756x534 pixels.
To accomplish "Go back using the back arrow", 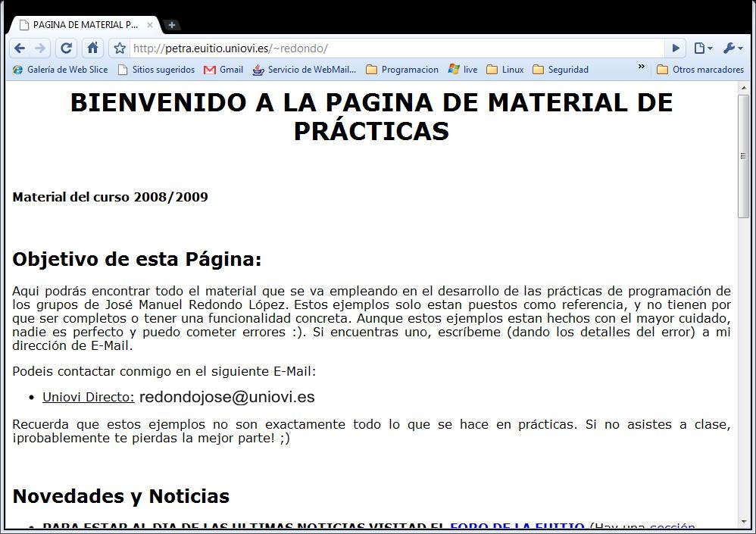I will point(19,48).
